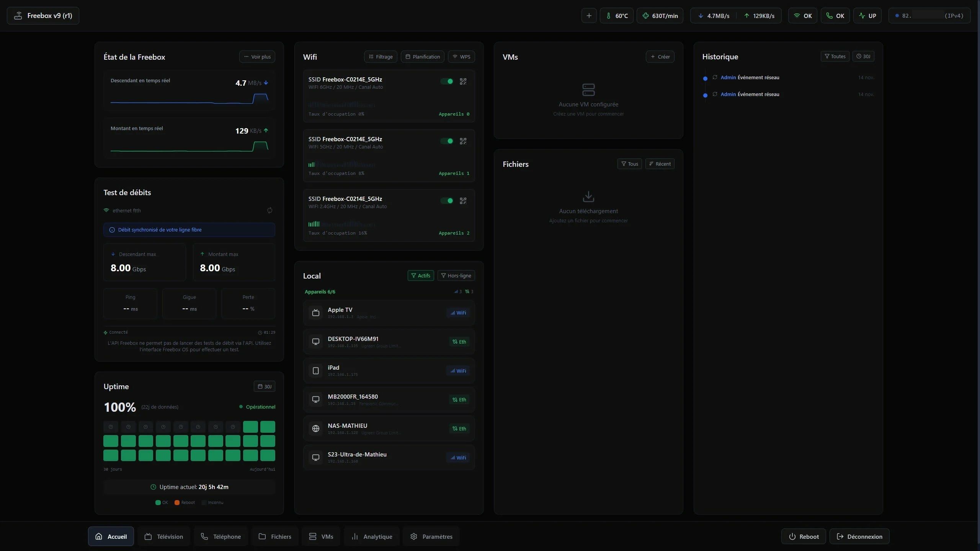
Task: Open the Toutes filter in Historique
Action: pyautogui.click(x=835, y=56)
